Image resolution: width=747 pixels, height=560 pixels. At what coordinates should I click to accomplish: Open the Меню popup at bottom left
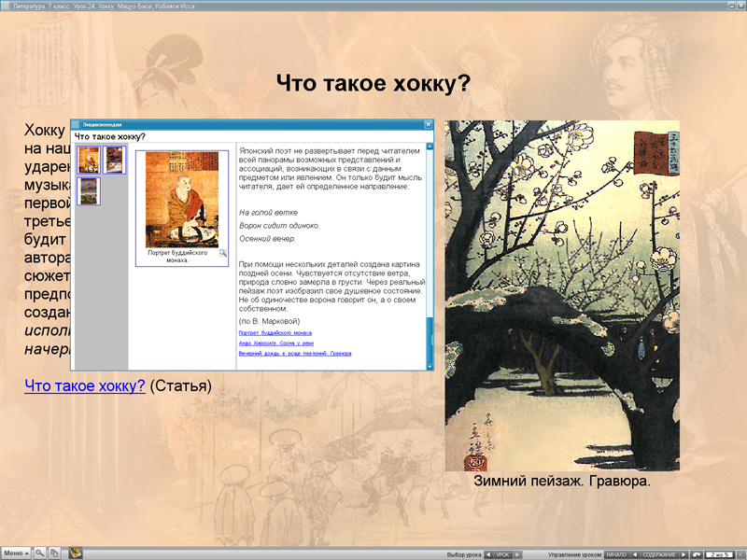(17, 553)
